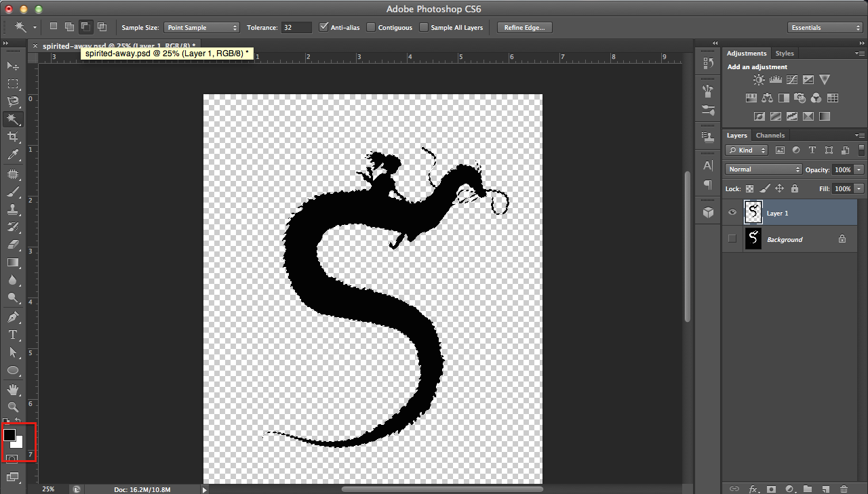Image resolution: width=868 pixels, height=494 pixels.
Task: Select the Move tool
Action: [x=13, y=66]
